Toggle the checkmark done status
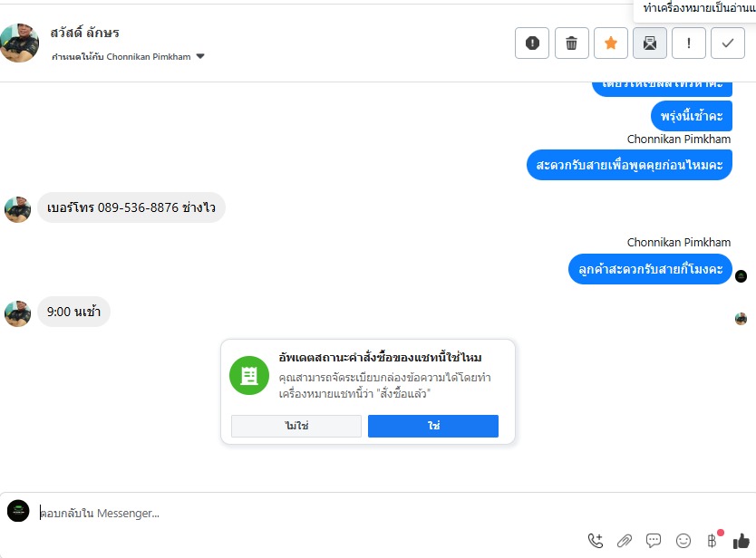This screenshot has height=558, width=756. coord(728,43)
